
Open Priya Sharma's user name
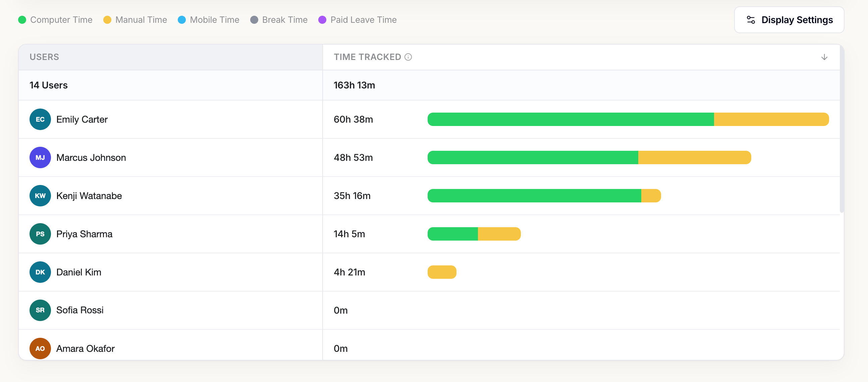84,234
